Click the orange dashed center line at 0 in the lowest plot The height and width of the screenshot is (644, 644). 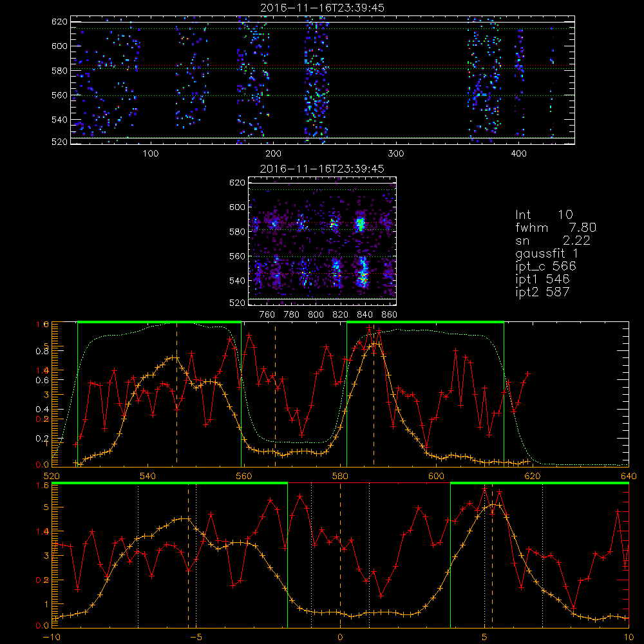click(x=340, y=555)
